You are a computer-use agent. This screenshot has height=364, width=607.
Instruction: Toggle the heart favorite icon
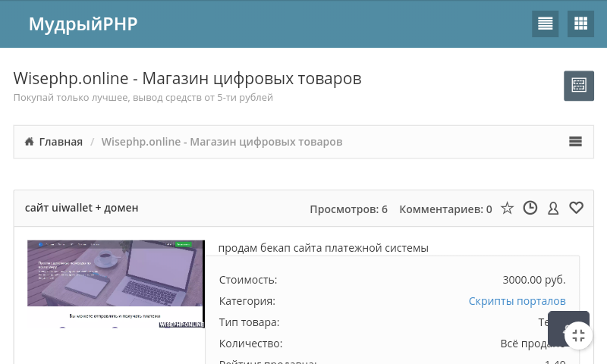(x=576, y=208)
